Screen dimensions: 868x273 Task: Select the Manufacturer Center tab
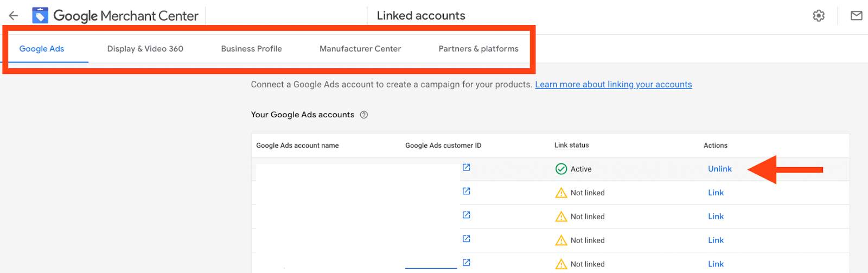pos(360,49)
